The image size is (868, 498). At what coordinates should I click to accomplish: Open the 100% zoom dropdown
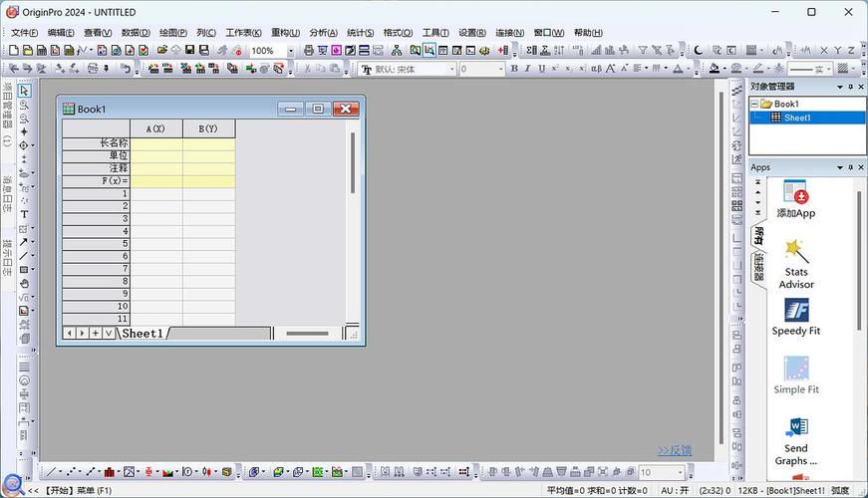click(291, 51)
